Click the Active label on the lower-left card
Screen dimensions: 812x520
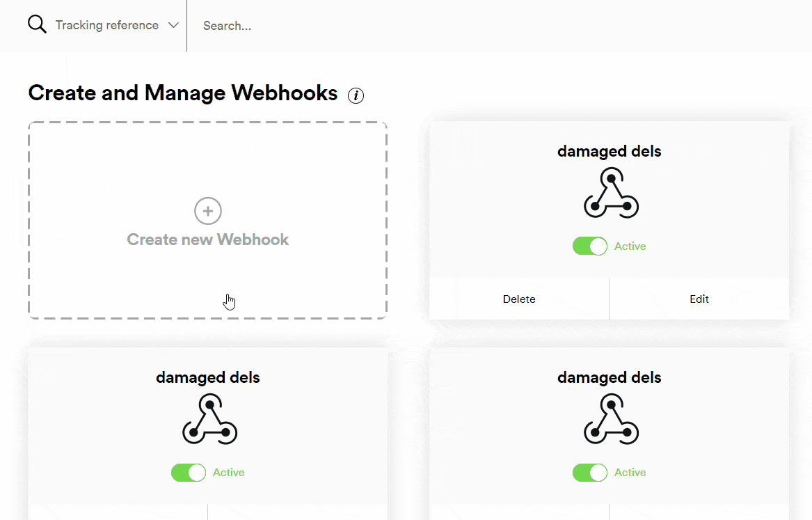228,473
